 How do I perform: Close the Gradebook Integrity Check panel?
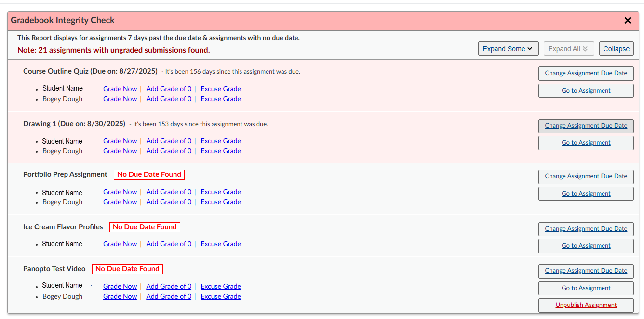point(627,20)
